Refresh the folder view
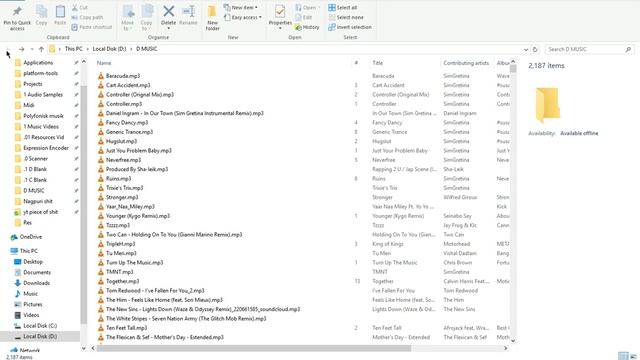This screenshot has height=360, width=640. coord(535,49)
